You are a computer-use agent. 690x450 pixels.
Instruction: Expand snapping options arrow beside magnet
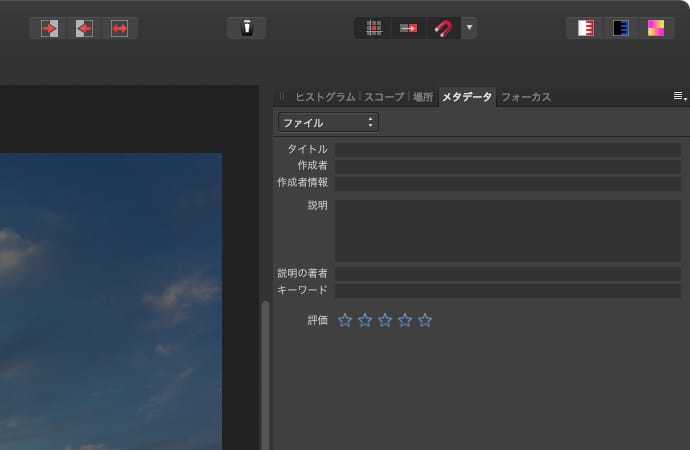pos(470,28)
